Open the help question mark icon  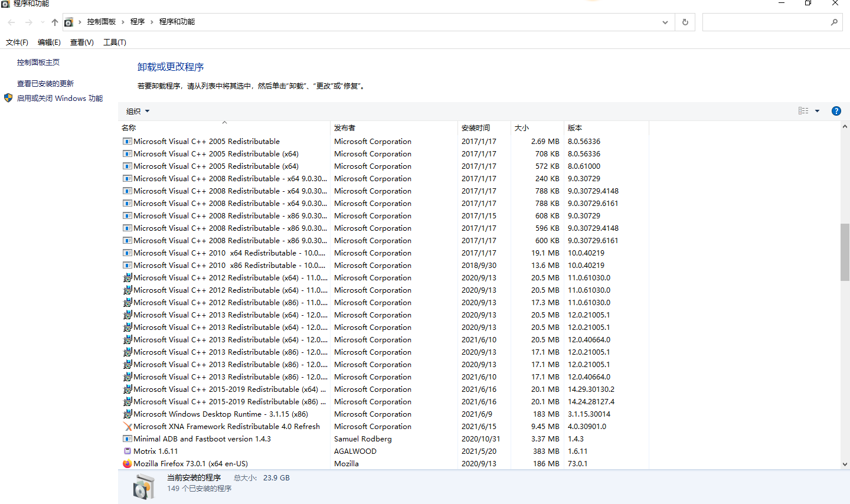click(836, 111)
